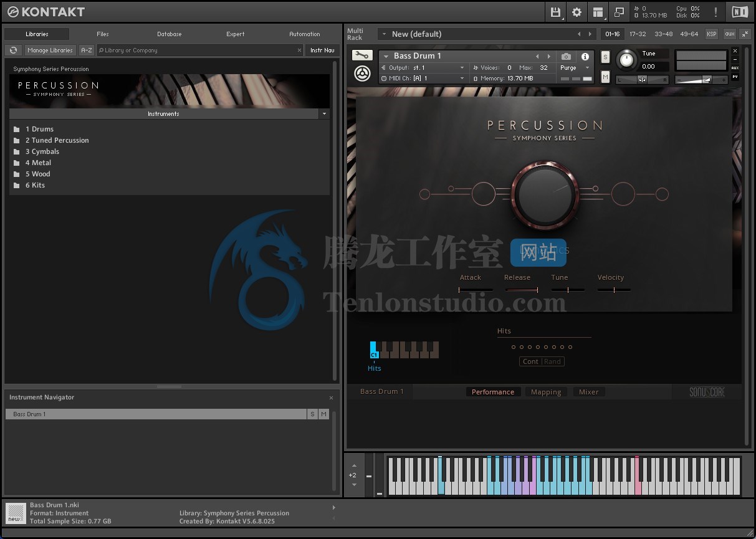Click the minimized view toggle icon
The image size is (756, 539).
click(x=619, y=12)
